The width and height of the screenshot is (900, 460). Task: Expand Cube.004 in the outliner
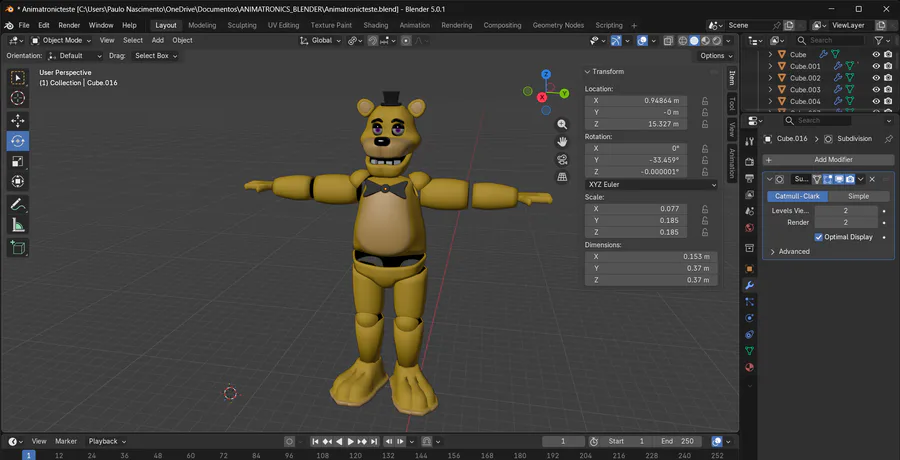tap(770, 101)
